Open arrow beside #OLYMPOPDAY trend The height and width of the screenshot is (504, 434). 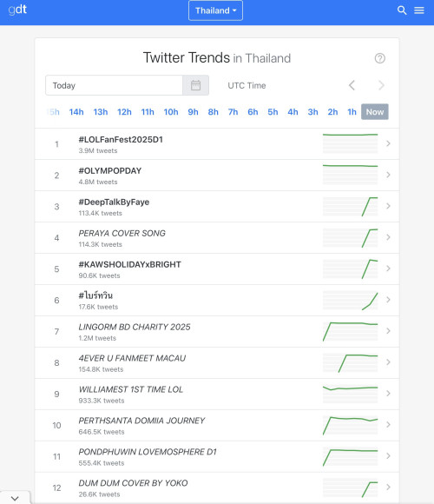pos(388,175)
